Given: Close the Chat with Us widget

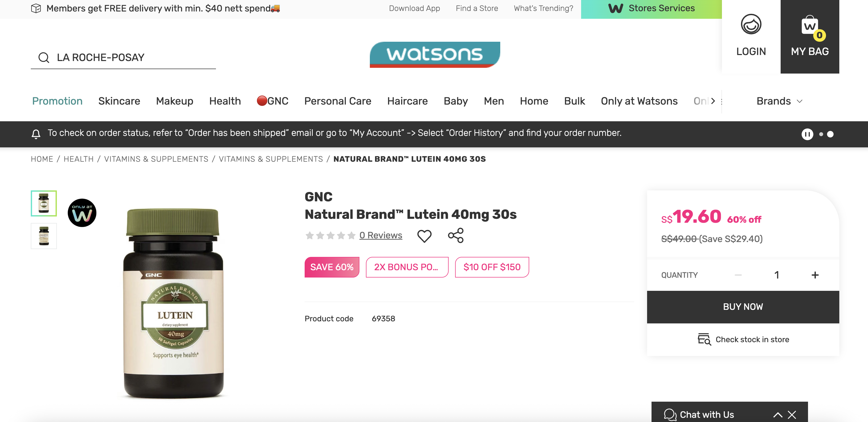Looking at the screenshot, I should coord(792,415).
